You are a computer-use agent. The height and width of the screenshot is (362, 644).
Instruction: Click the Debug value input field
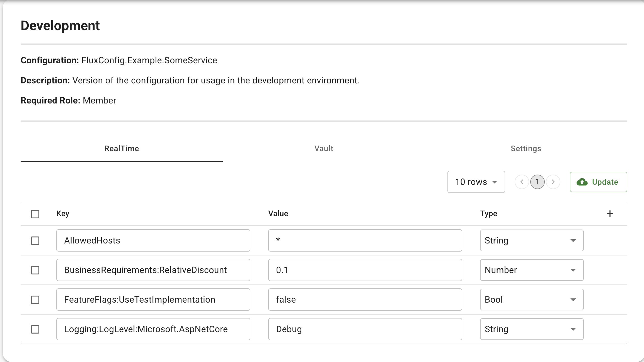tap(365, 329)
